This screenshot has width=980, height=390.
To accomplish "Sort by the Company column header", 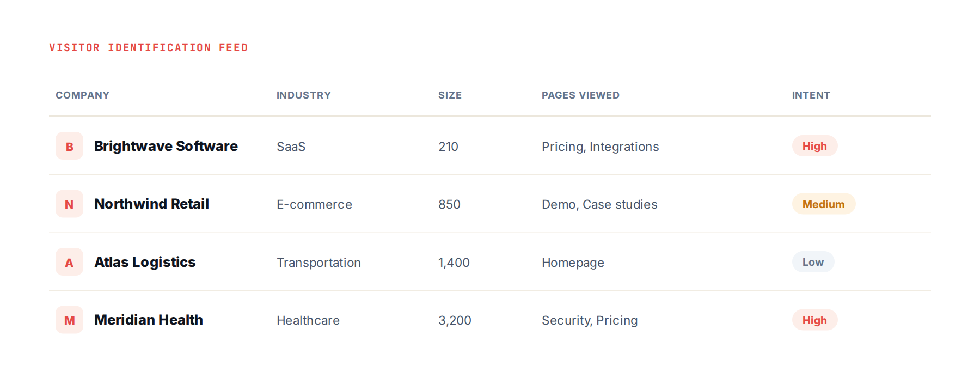I will (x=83, y=95).
